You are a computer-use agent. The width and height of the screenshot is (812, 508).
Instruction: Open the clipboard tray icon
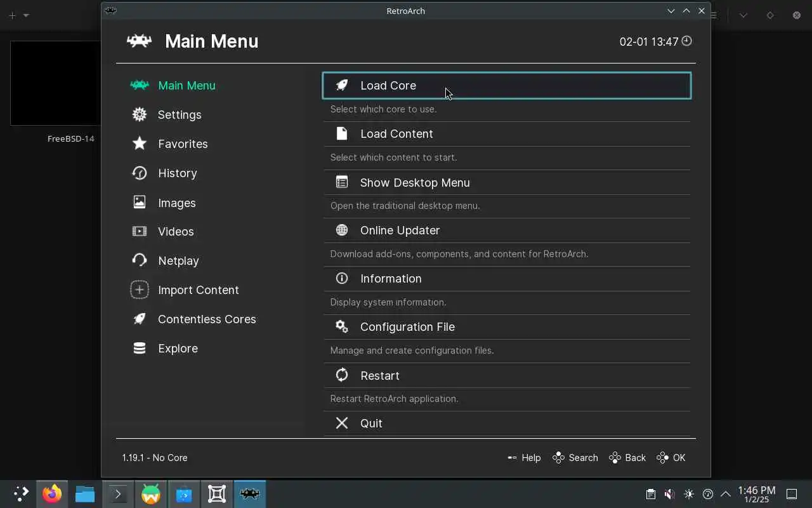click(650, 494)
